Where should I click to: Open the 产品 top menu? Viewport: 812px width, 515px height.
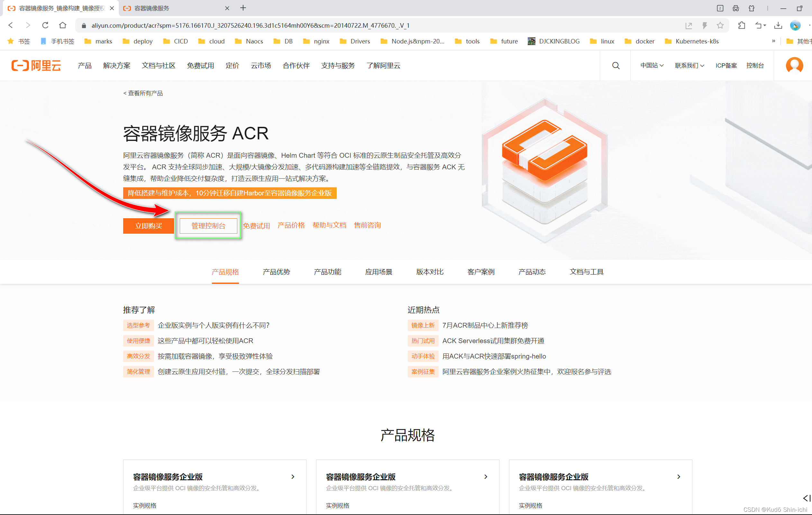click(85, 65)
